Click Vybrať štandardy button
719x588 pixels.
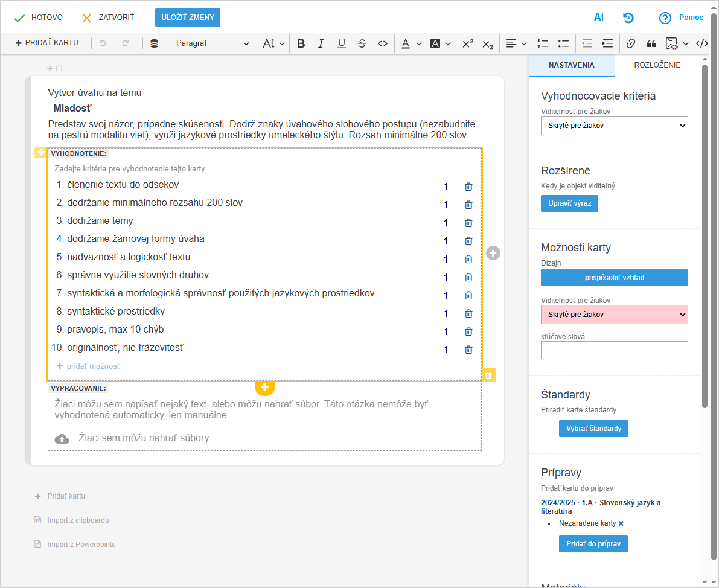(x=593, y=429)
